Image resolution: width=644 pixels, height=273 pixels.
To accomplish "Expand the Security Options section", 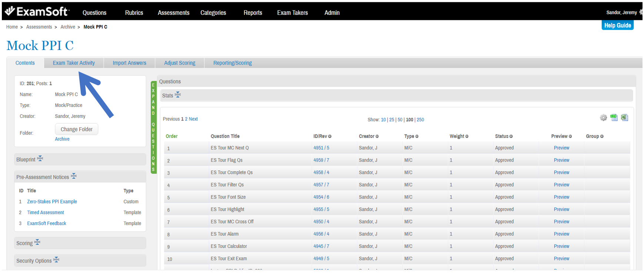I will [x=56, y=260].
